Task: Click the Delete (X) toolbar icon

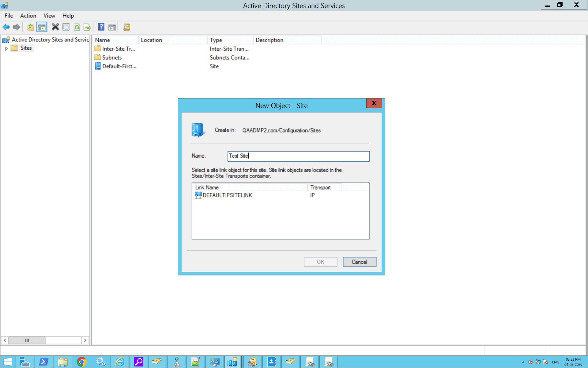Action: [x=55, y=27]
